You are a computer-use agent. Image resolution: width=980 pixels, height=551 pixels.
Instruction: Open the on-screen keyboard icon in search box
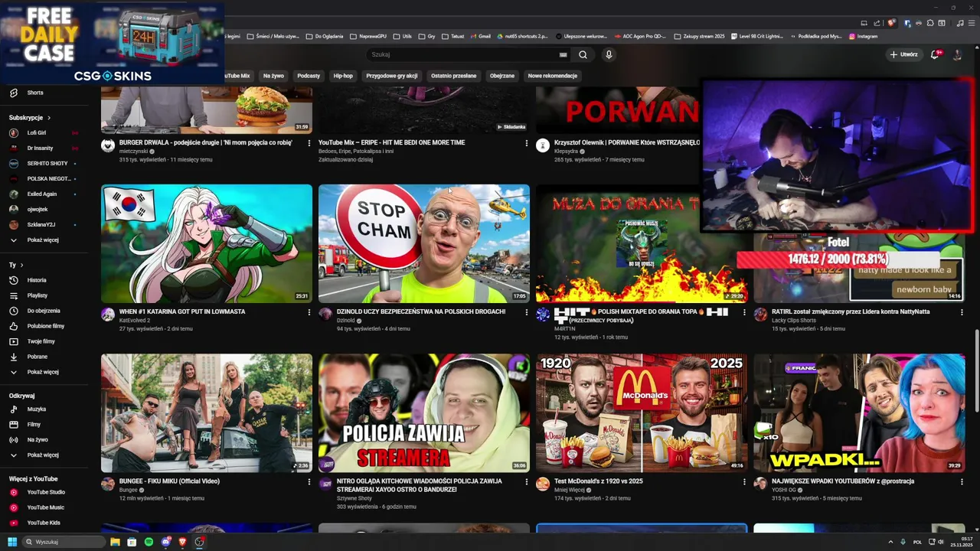coord(563,55)
